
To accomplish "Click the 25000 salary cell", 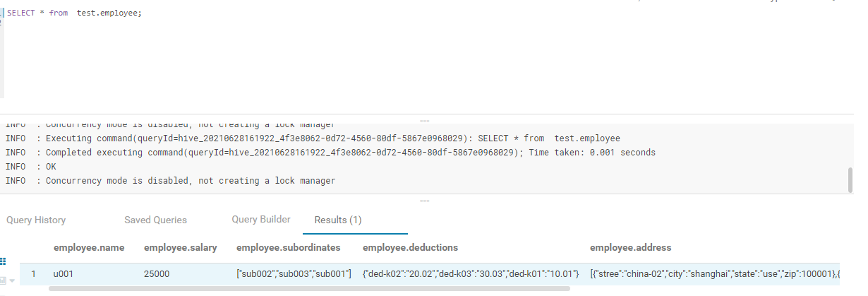I will click(x=157, y=273).
